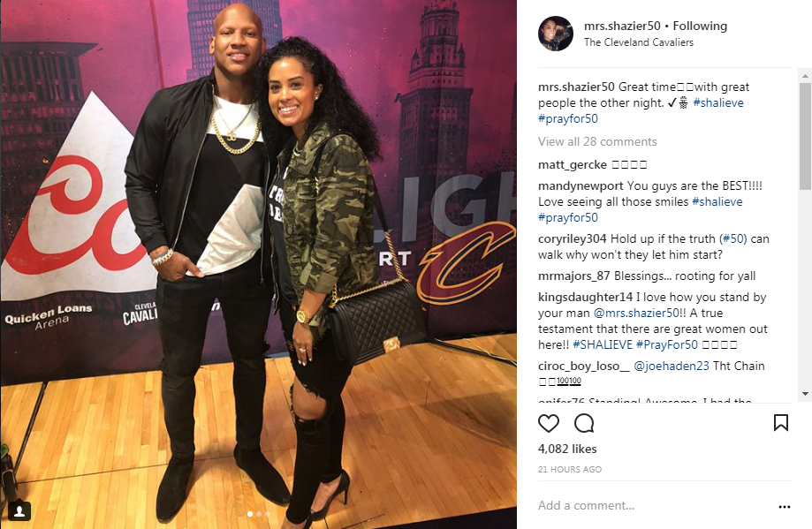812x529 pixels.
Task: Open The Cleveland Cavaliers location link
Action: pos(639,42)
